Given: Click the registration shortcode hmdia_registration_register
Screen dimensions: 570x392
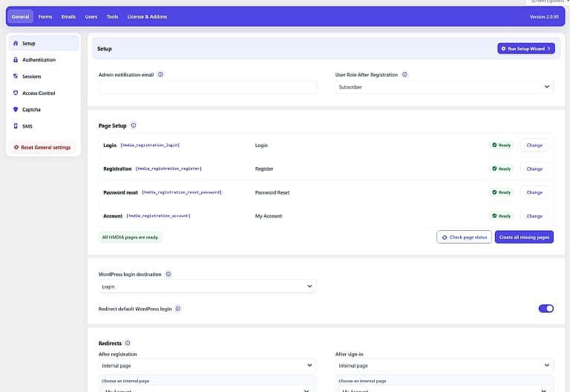Looking at the screenshot, I should click(168, 169).
